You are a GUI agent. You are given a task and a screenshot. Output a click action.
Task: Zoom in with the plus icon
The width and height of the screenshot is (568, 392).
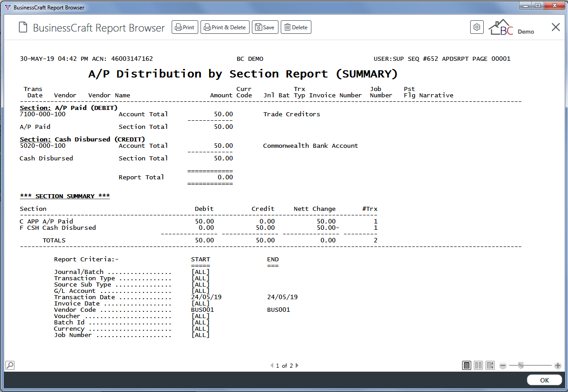coord(558,365)
